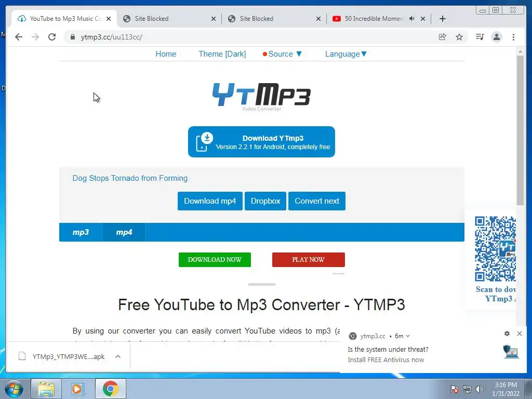Open the Windows Start menu
Viewport: 532px width, 399px height.
tap(14, 389)
